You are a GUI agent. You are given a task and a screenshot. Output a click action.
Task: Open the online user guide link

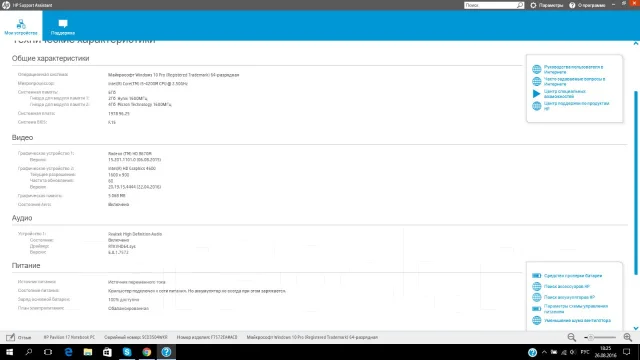click(573, 69)
